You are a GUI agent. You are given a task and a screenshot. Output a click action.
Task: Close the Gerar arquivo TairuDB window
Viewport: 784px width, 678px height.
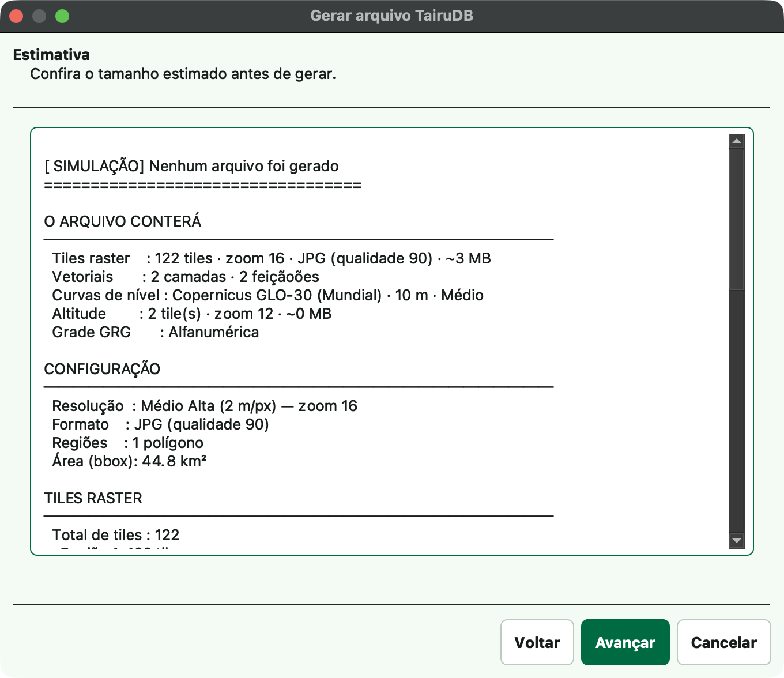click(x=16, y=16)
